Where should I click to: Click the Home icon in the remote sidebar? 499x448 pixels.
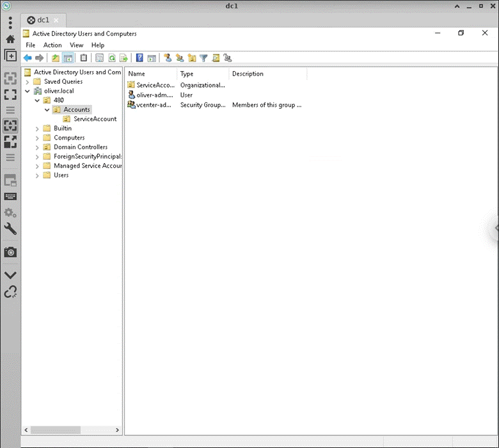[10, 39]
